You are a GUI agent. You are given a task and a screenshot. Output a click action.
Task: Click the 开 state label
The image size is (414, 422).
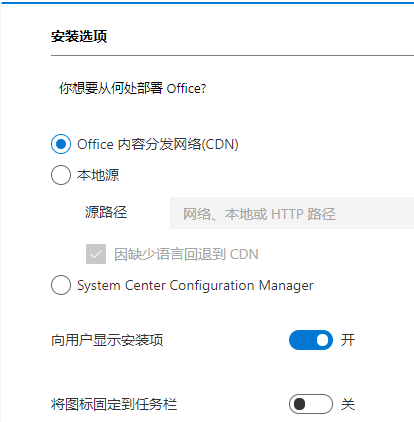point(348,340)
